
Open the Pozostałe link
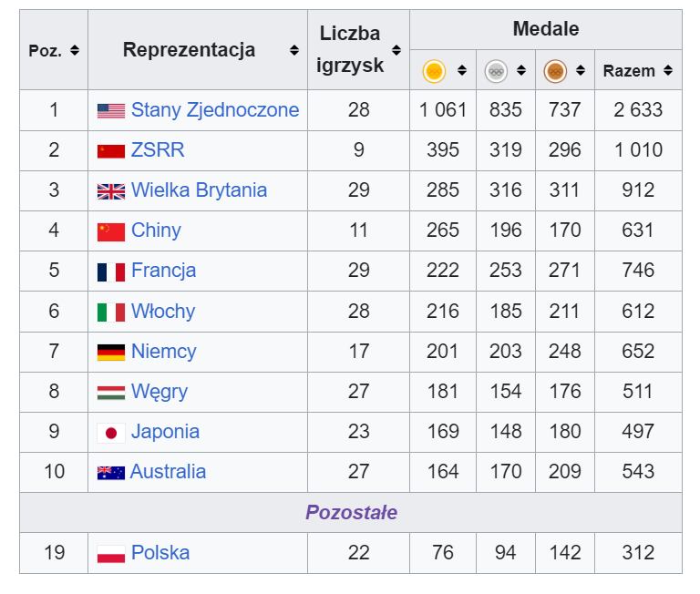click(351, 512)
